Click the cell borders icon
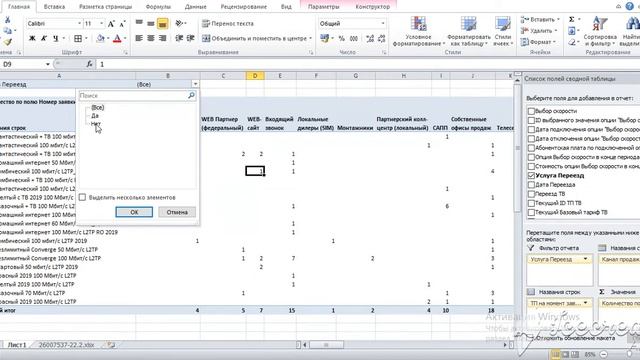The image size is (640, 360). point(78,38)
